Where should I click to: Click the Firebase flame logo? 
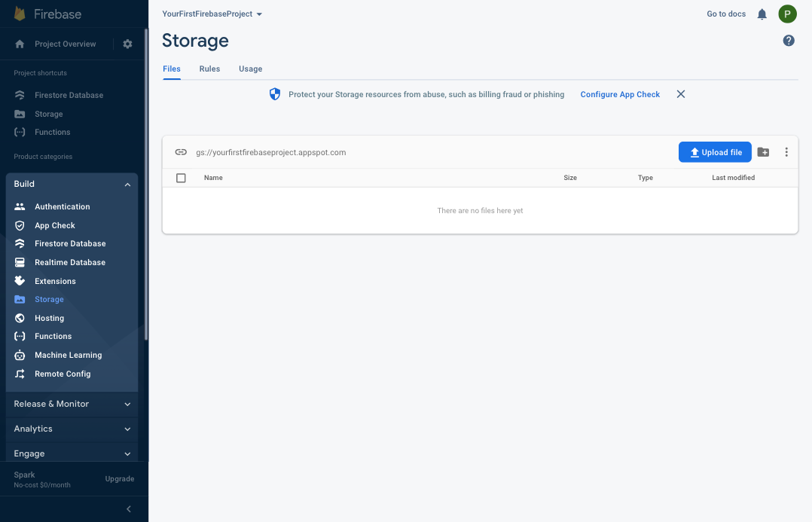click(20, 14)
